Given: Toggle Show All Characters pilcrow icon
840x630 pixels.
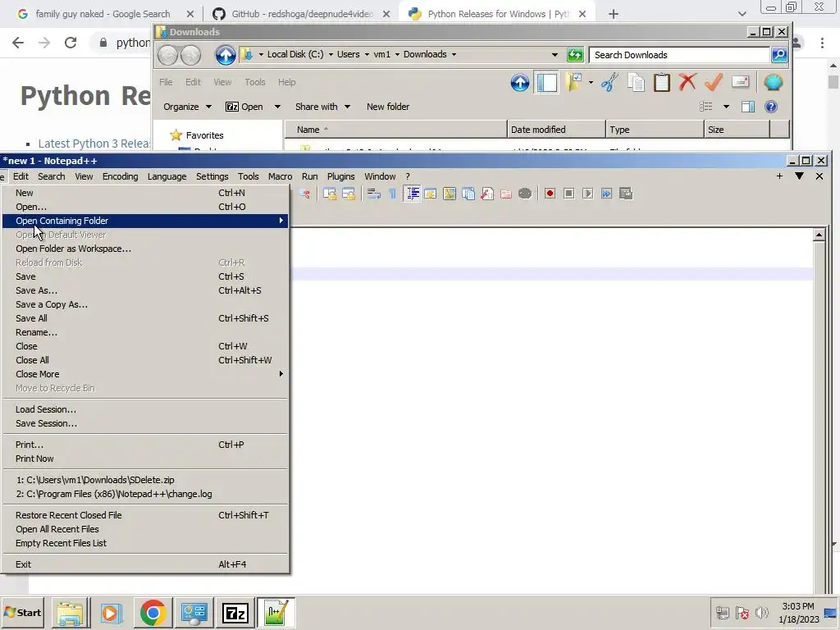Looking at the screenshot, I should 393,194.
